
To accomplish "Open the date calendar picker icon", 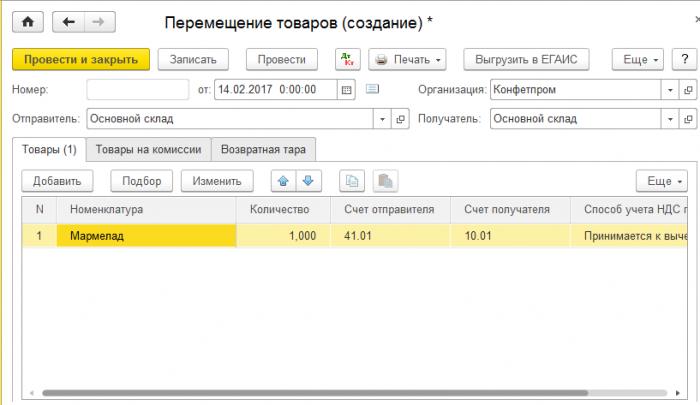I will click(x=346, y=90).
